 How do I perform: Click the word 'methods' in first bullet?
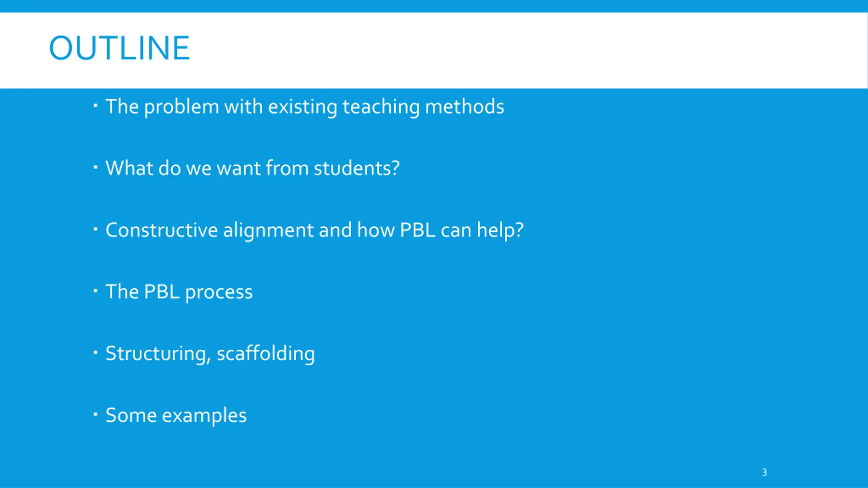[x=465, y=106]
